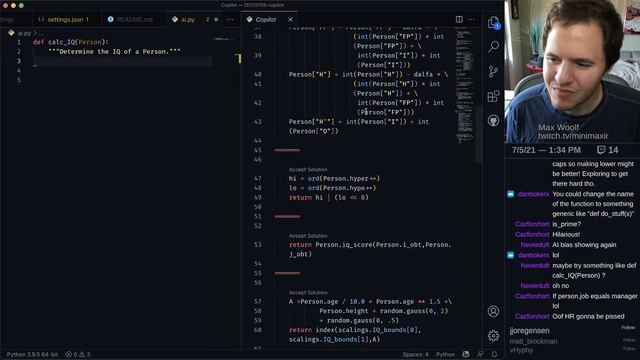Click the chat message count icon showing 14
Screen dimensions: 640x360
(x=601, y=150)
